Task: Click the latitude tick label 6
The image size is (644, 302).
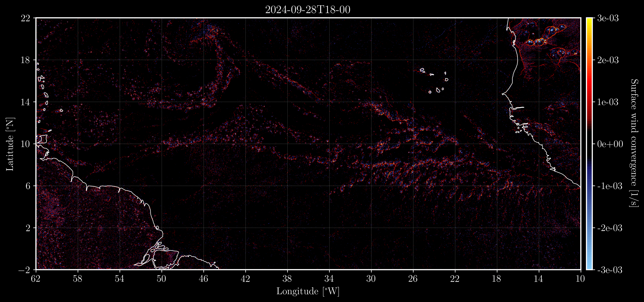Action: coord(28,186)
